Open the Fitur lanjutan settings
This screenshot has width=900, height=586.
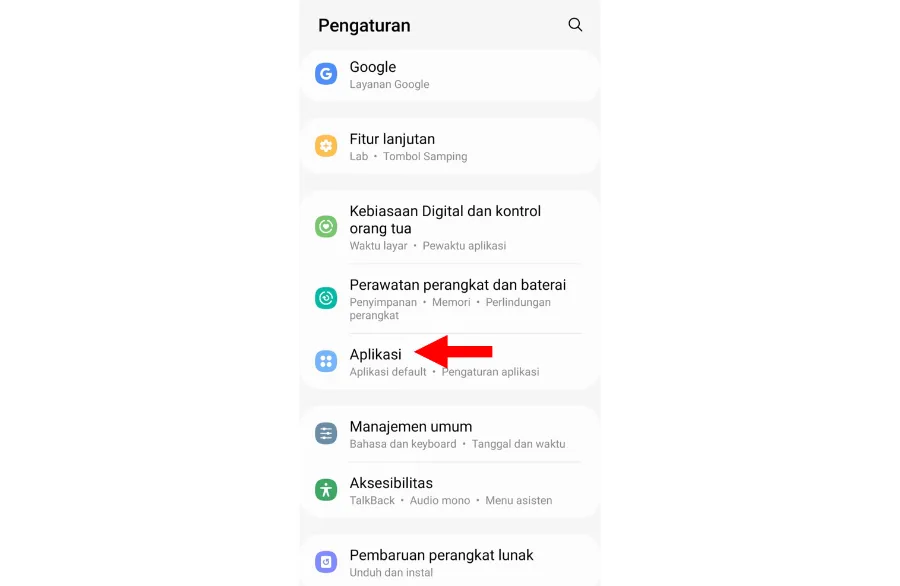pos(450,147)
